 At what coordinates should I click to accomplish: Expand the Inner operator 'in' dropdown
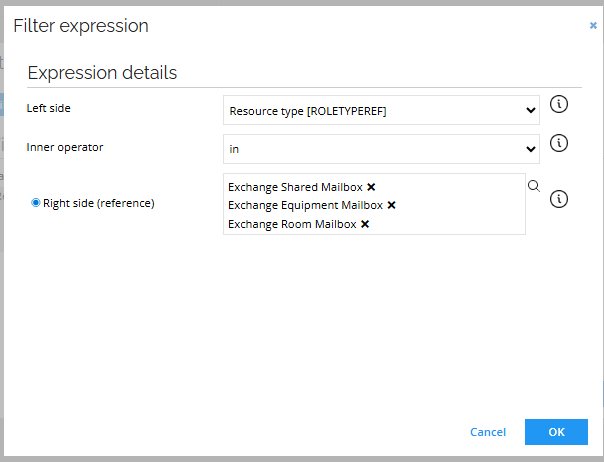pyautogui.click(x=381, y=149)
